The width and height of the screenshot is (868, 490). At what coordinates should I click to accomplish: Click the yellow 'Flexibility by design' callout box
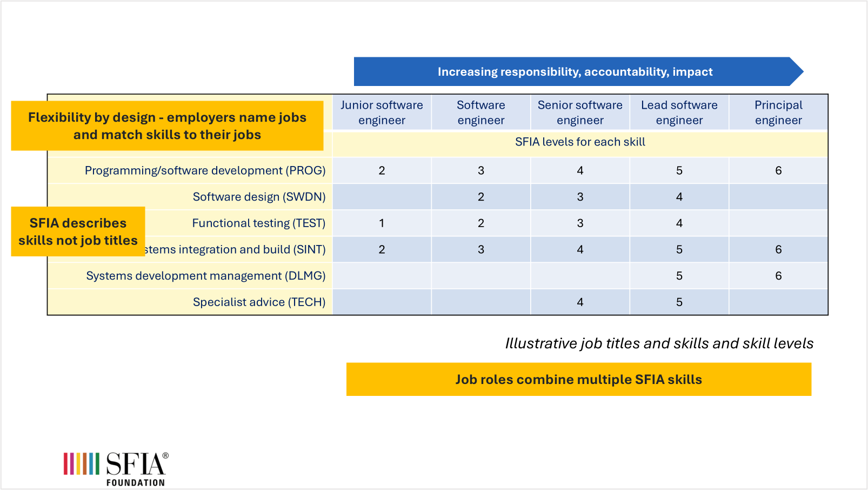[168, 125]
